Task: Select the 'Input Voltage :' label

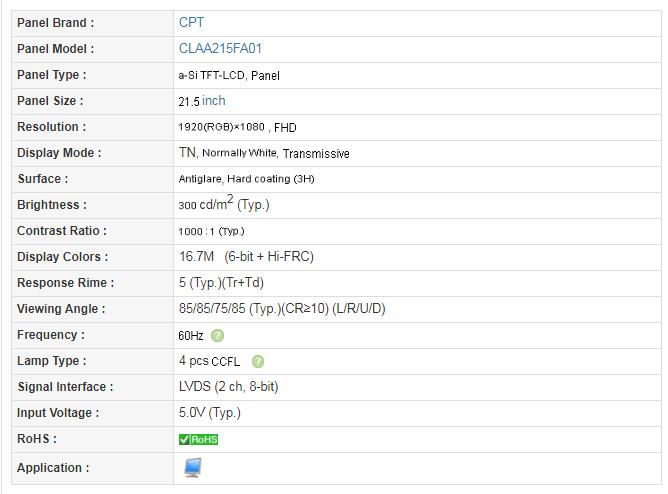Action: 58,413
